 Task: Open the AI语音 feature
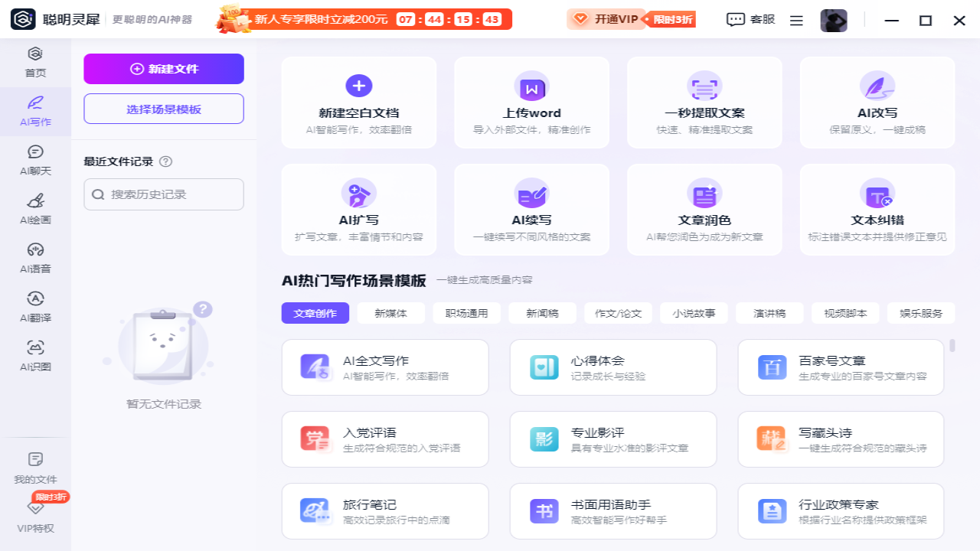(35, 256)
